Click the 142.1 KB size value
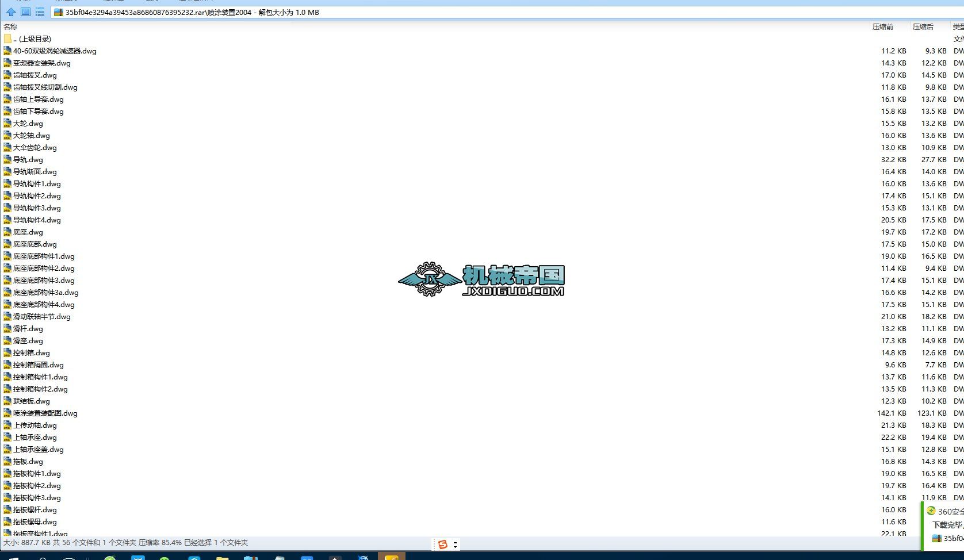This screenshot has width=964, height=560. (x=892, y=413)
